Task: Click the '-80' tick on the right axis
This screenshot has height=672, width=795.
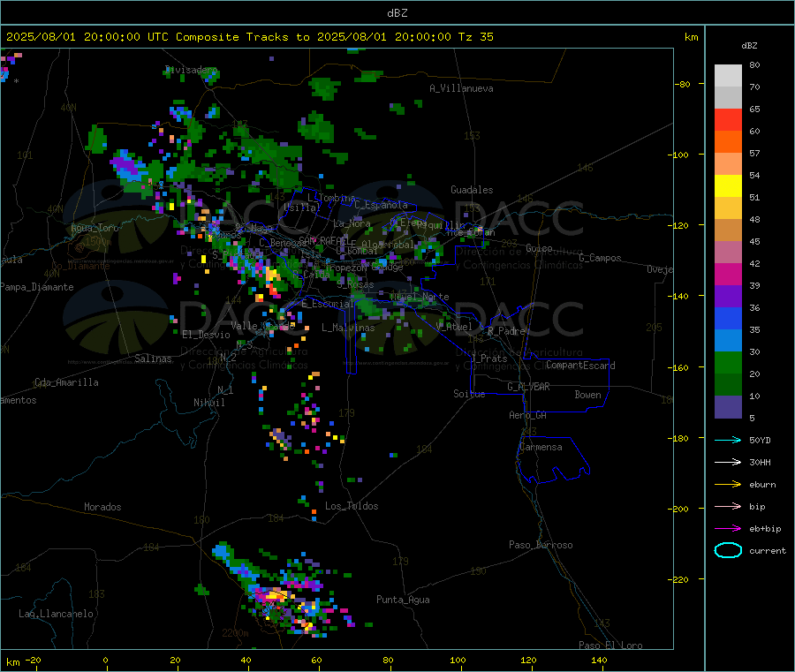Action: pos(682,84)
